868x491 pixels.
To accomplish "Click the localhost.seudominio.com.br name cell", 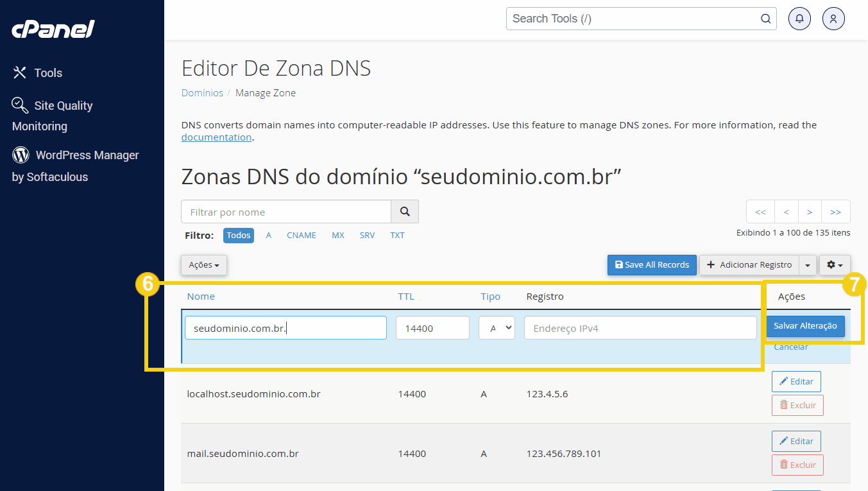I will 253,394.
